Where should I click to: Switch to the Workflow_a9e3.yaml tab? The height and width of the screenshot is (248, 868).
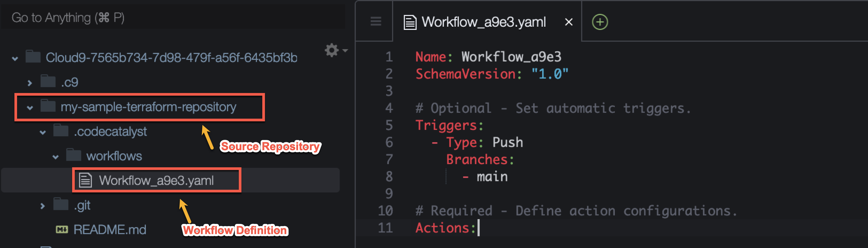(485, 22)
